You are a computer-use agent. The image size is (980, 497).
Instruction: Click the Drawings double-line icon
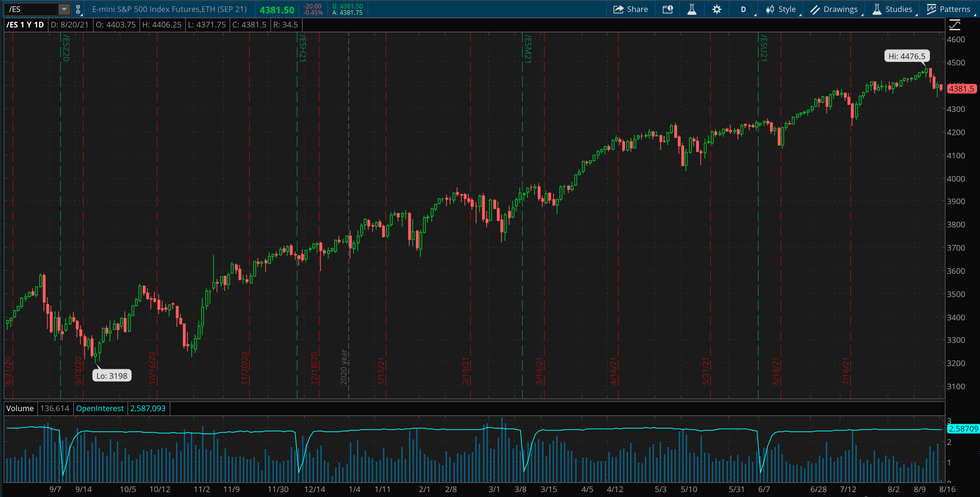click(x=815, y=9)
